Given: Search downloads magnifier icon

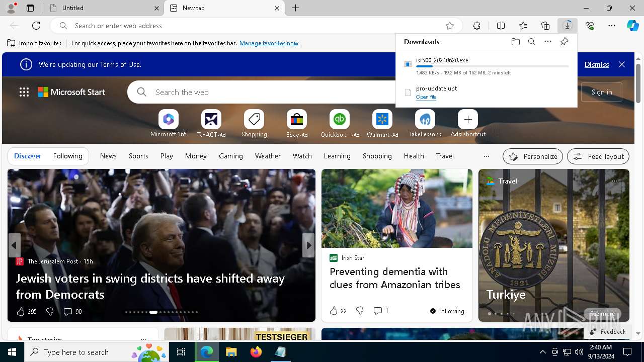Looking at the screenshot, I should click(x=531, y=42).
